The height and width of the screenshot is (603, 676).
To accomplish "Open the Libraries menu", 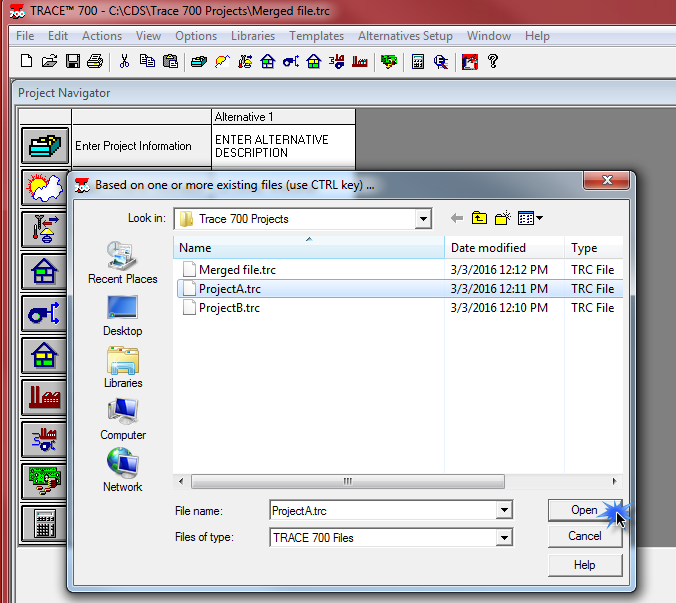I will pos(253,36).
